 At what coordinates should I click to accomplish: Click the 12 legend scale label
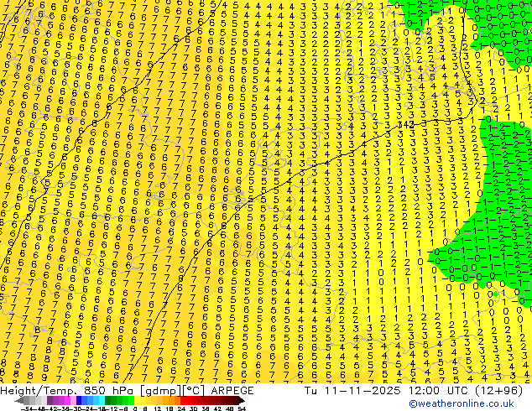(158, 409)
